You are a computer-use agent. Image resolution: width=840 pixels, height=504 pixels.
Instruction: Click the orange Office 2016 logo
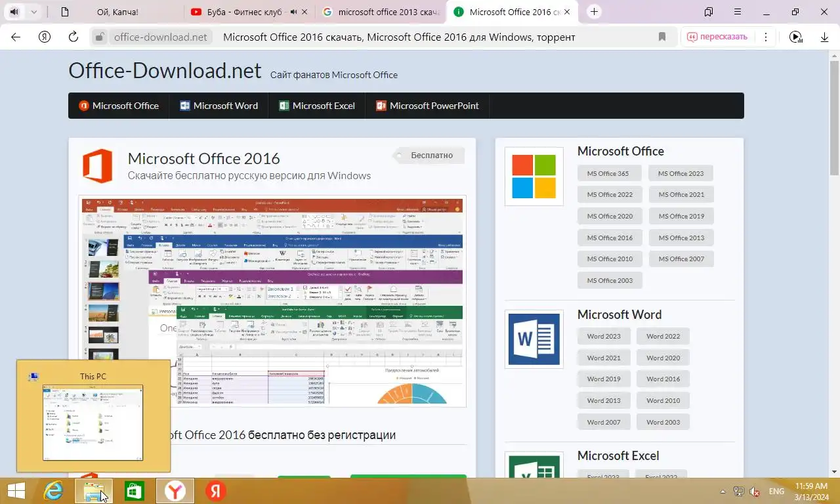pos(97,166)
